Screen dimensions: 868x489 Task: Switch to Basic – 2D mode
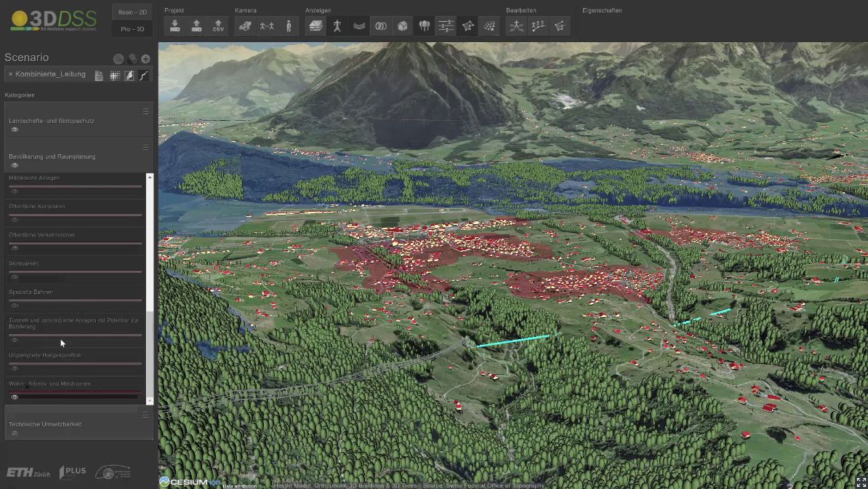pyautogui.click(x=132, y=12)
